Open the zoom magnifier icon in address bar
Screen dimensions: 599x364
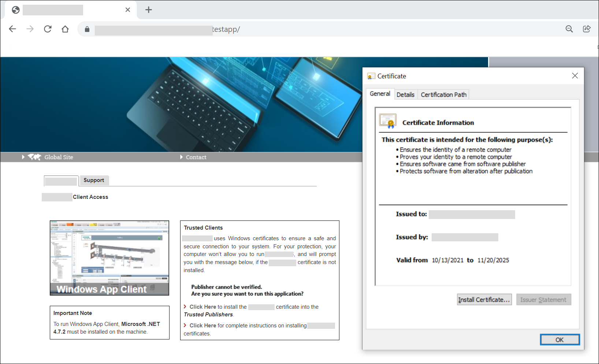pos(569,29)
